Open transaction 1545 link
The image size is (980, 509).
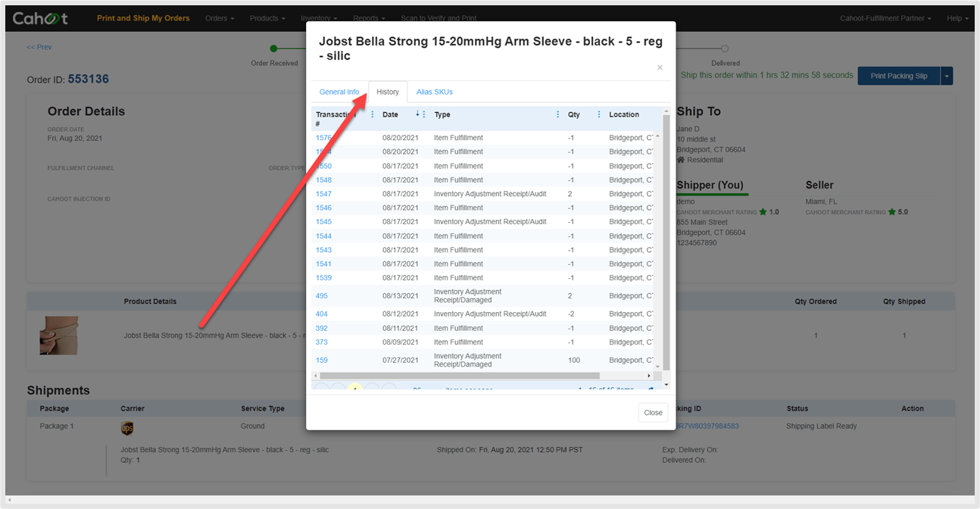point(323,222)
